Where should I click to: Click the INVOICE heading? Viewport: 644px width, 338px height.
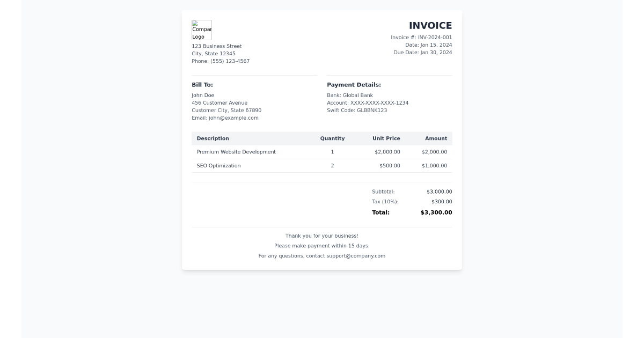click(431, 25)
